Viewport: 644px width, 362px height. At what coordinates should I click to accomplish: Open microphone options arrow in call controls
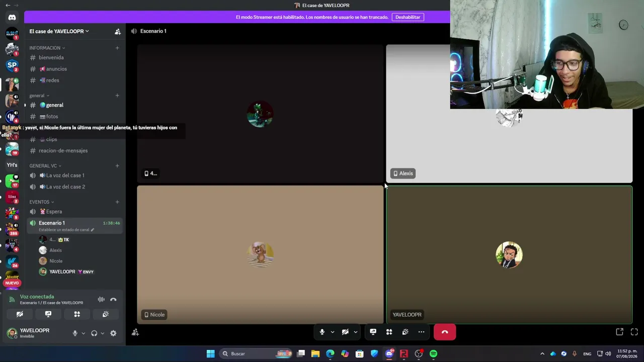coord(332,332)
